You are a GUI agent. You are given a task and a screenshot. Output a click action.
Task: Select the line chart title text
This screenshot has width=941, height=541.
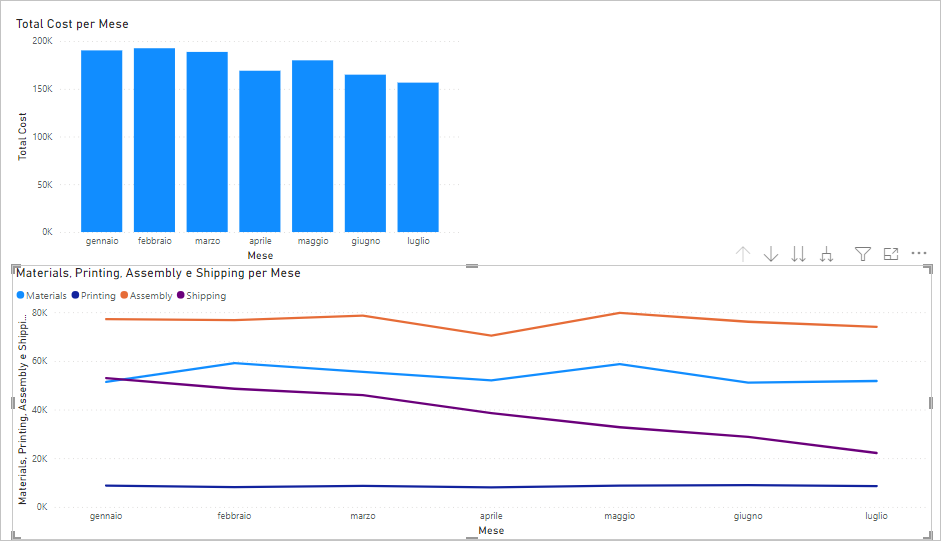[158, 273]
